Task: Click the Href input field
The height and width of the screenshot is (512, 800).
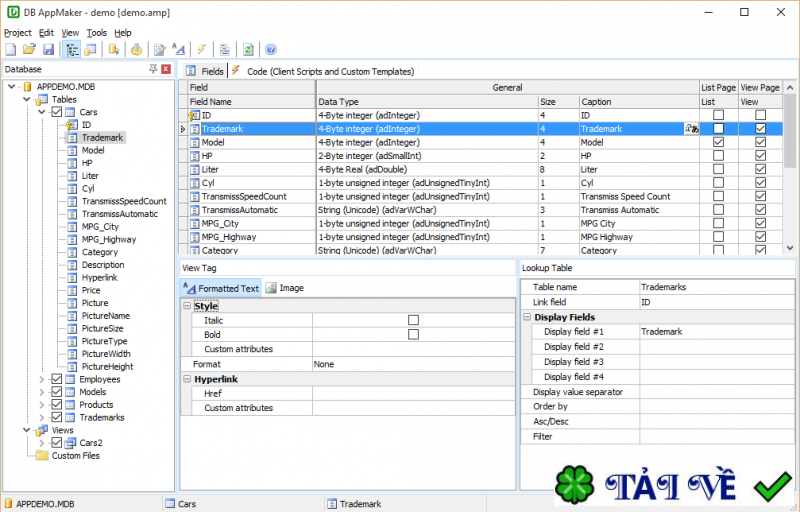Action: click(413, 394)
